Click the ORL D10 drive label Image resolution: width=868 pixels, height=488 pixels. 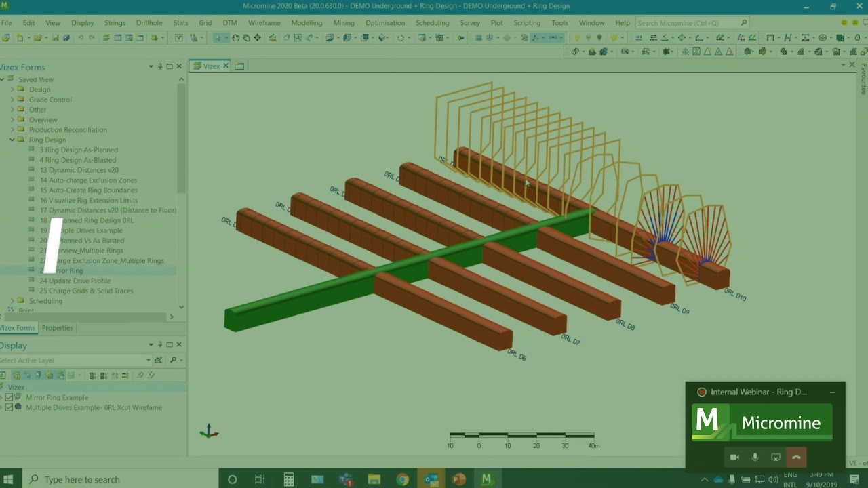click(x=735, y=295)
